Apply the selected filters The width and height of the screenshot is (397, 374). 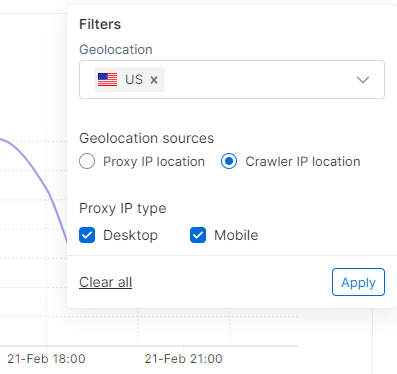pyautogui.click(x=358, y=282)
